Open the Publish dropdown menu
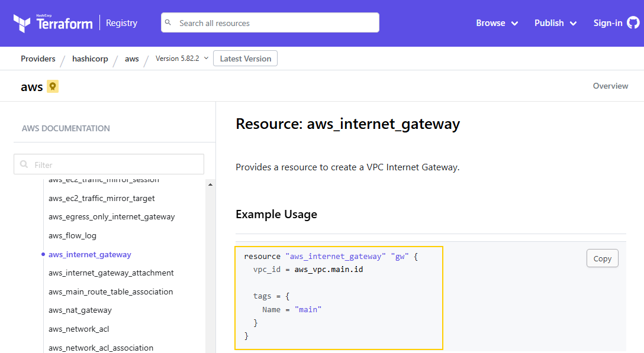This screenshot has width=644, height=353. pyautogui.click(x=556, y=23)
